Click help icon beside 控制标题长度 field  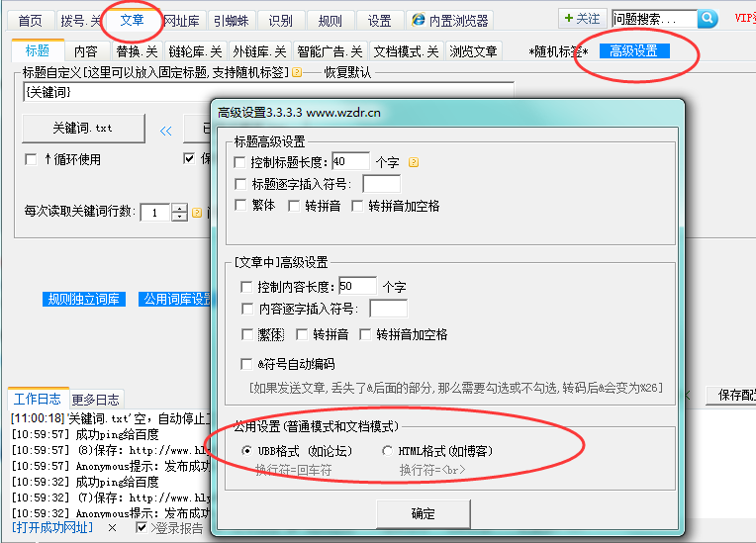pyautogui.click(x=414, y=161)
